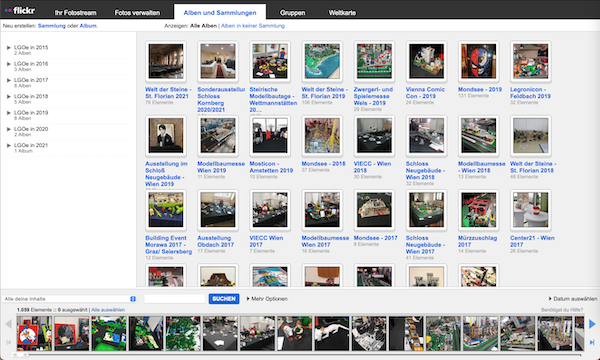Jump to last filmstrip item icon
The width and height of the screenshot is (600, 360).
coord(592,342)
